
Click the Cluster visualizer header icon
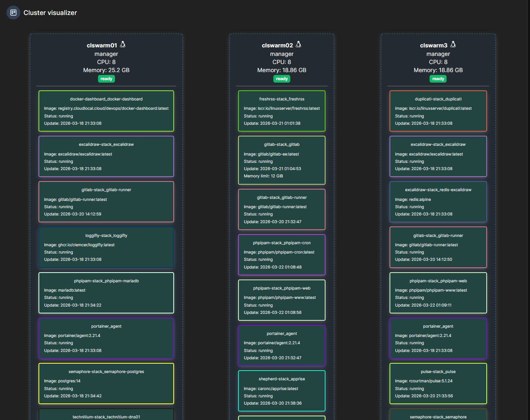[13, 13]
